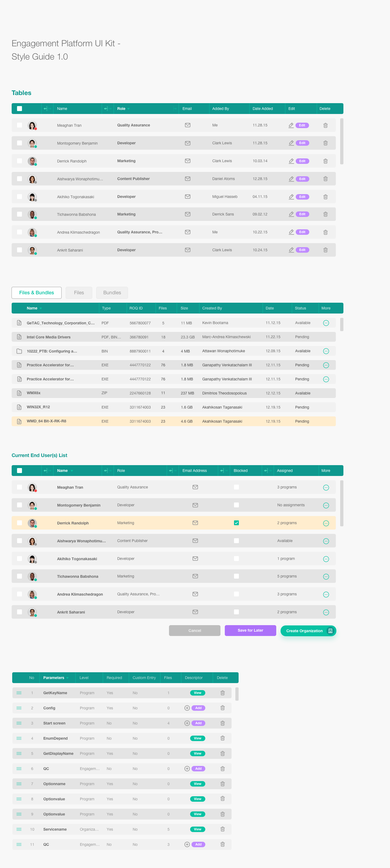Click trash icon for Servicename parameter
Viewport: 390px width, 868px height.
click(222, 829)
